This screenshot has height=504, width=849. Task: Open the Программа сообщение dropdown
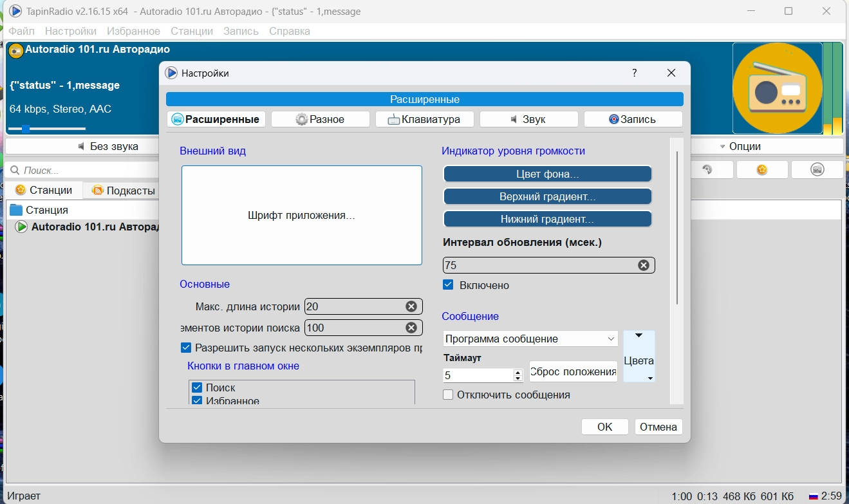pyautogui.click(x=530, y=339)
